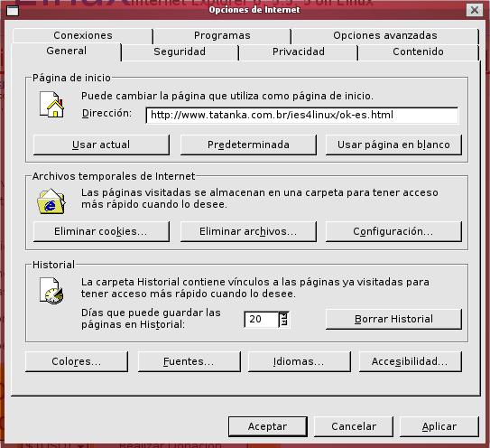Click Usar página en blanco button
The height and width of the screenshot is (448, 490).
pos(393,145)
